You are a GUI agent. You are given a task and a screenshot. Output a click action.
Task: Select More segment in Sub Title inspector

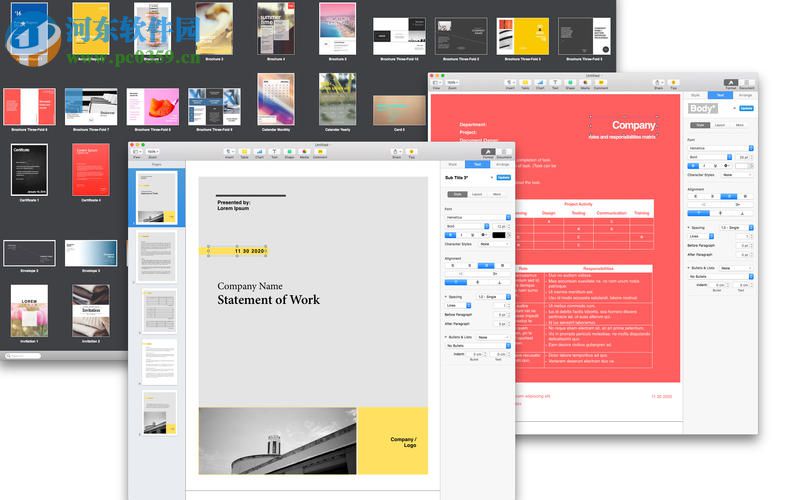[x=497, y=194]
